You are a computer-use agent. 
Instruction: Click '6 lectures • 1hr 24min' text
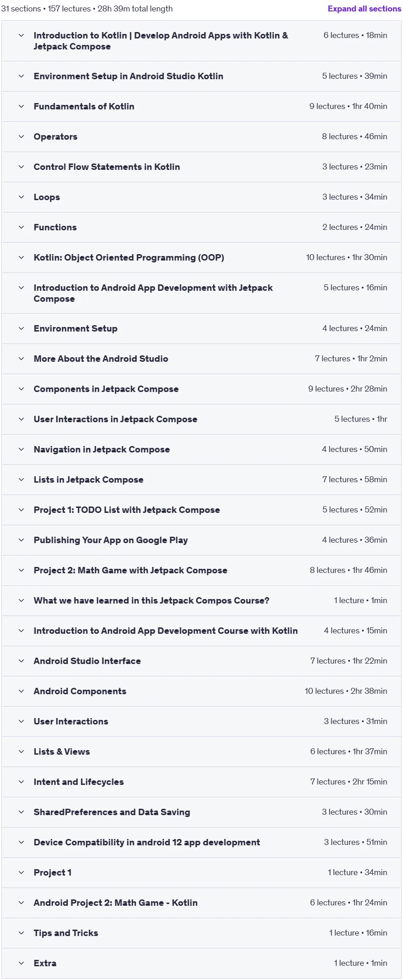349,903
